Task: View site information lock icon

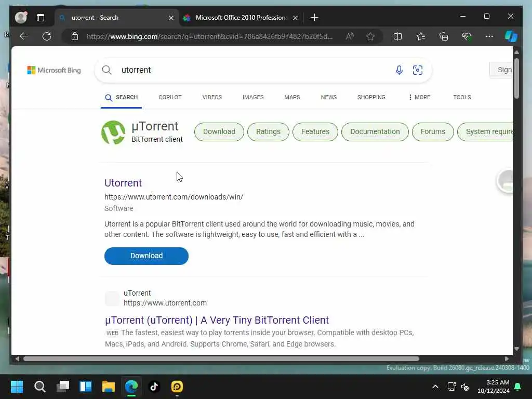Action: 75,36
